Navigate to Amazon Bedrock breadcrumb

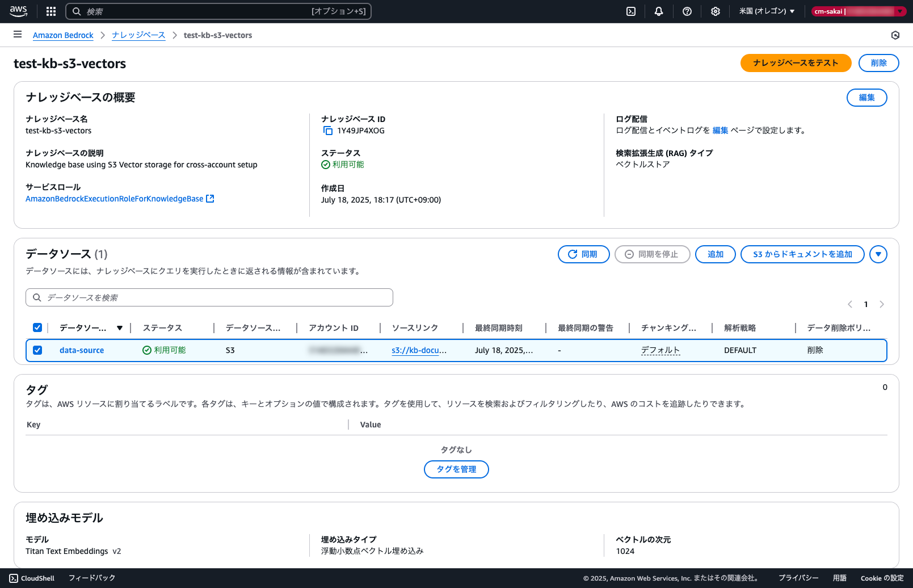pyautogui.click(x=63, y=35)
